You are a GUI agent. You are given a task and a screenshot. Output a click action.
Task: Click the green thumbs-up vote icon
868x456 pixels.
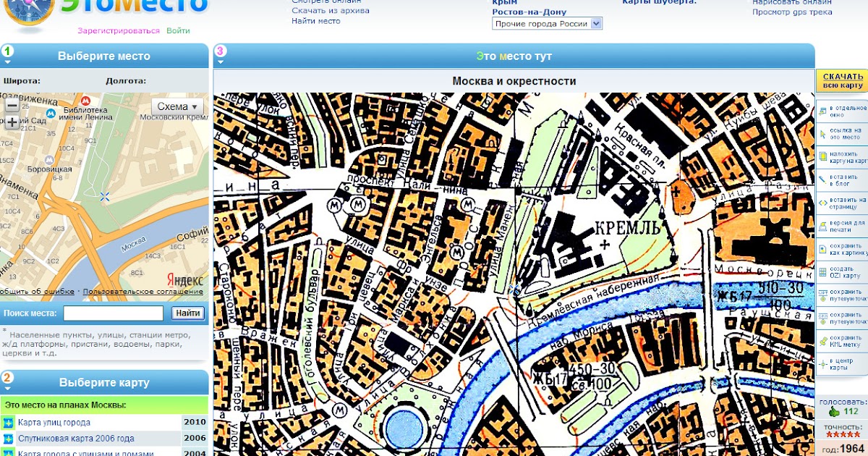tap(834, 412)
